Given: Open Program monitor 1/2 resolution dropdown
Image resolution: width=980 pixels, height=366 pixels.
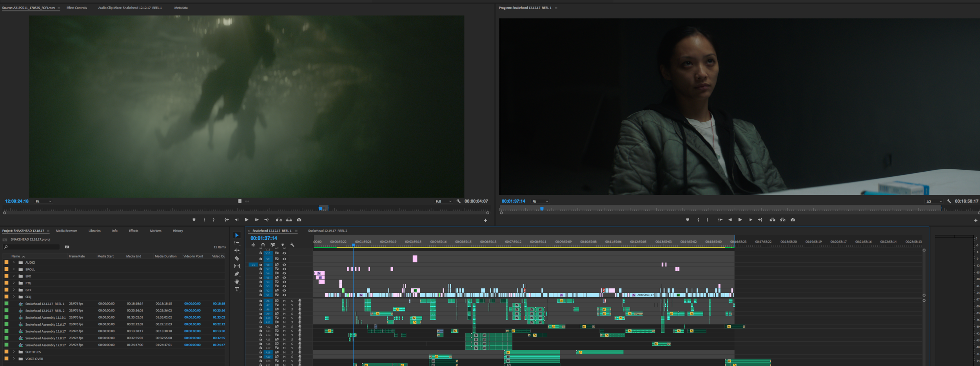Looking at the screenshot, I should (934, 201).
